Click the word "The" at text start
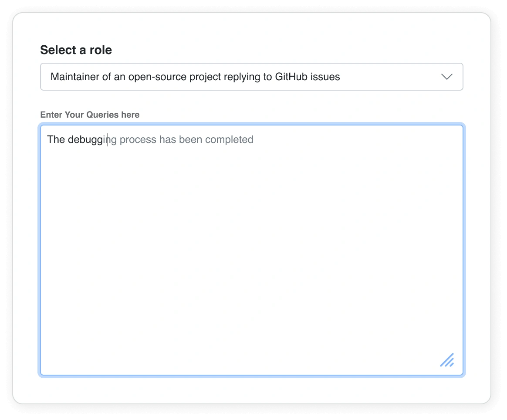This screenshot has height=420, width=507. click(56, 139)
